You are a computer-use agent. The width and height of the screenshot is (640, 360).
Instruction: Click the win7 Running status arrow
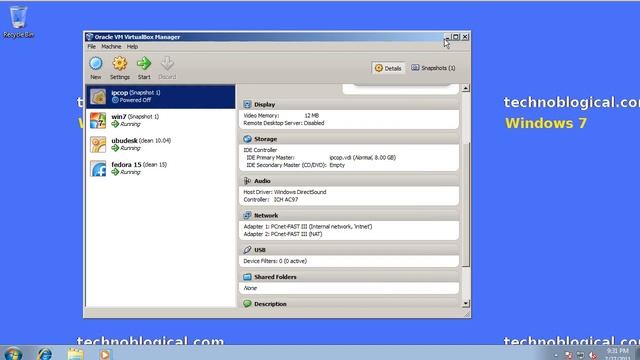115,124
